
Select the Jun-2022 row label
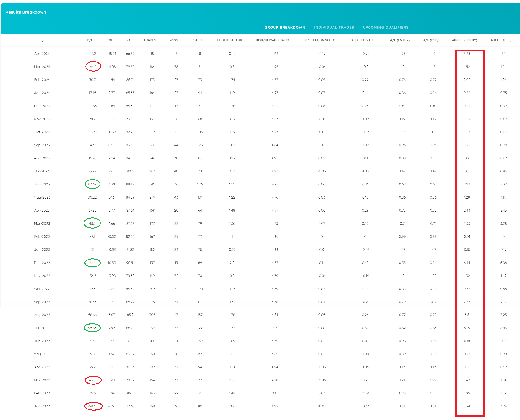click(42, 341)
